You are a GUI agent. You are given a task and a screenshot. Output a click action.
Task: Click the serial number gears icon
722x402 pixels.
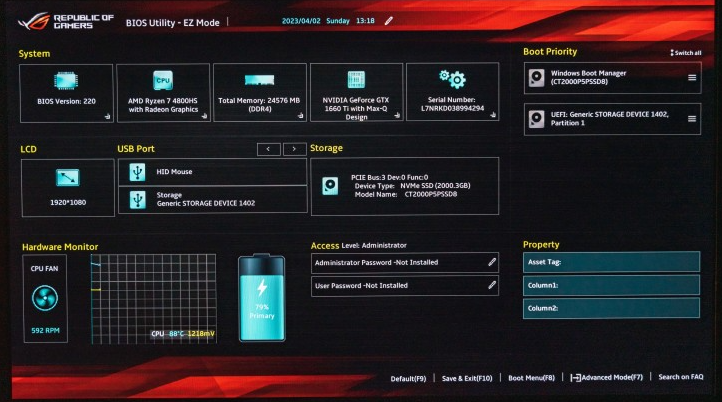click(452, 79)
